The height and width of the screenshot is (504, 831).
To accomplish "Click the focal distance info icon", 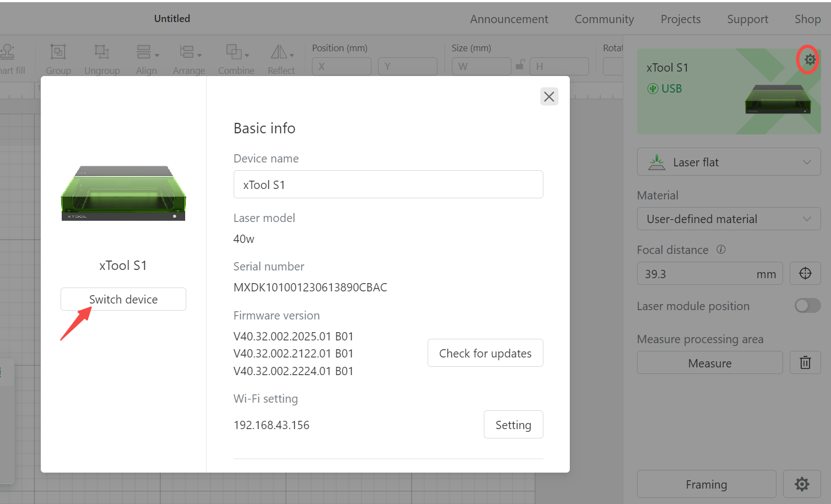I will pyautogui.click(x=721, y=250).
